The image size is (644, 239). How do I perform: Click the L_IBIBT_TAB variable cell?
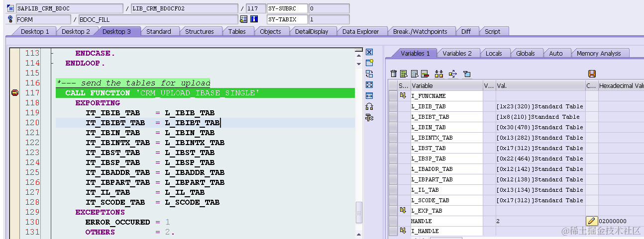point(446,117)
